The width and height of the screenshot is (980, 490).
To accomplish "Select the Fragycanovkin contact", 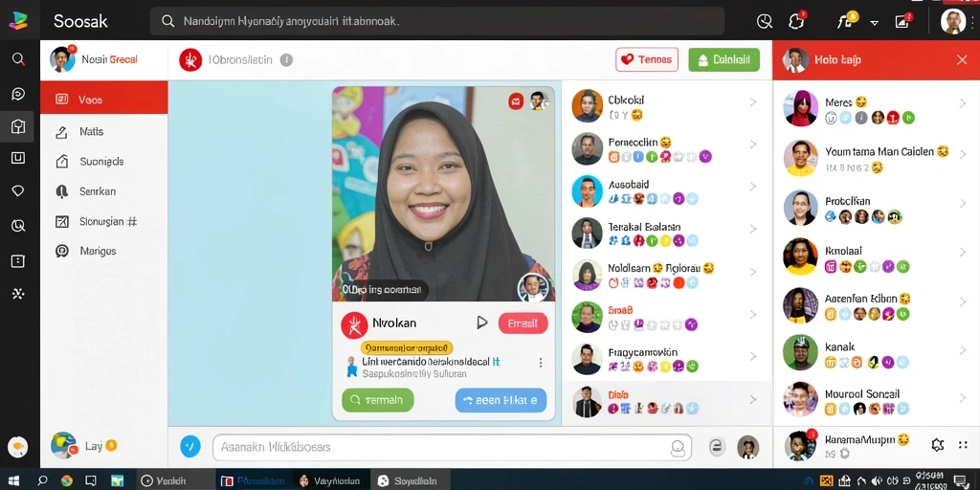I will 667,358.
